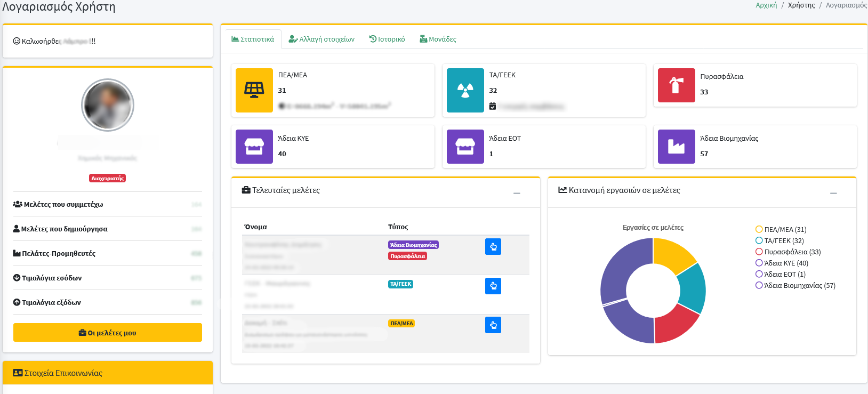Click the purple store icon for Άδεια ΕΟΤ
Viewport: 868px width, 394px height.
coord(465,147)
